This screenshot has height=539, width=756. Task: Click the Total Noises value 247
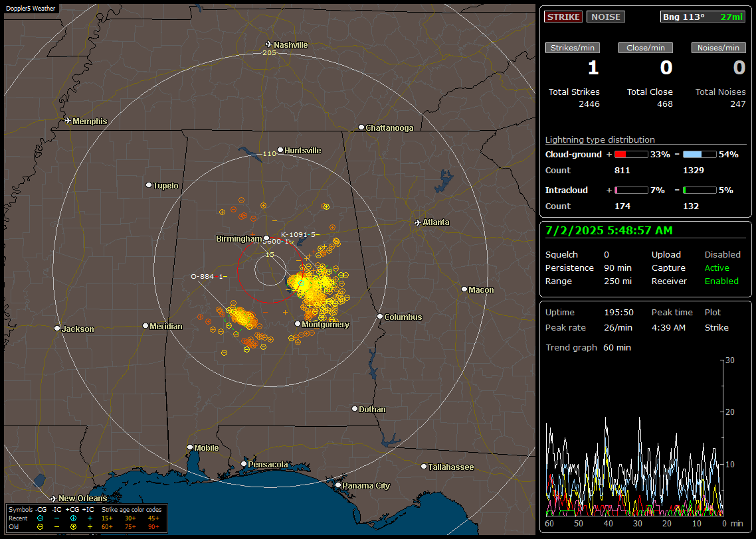point(737,104)
